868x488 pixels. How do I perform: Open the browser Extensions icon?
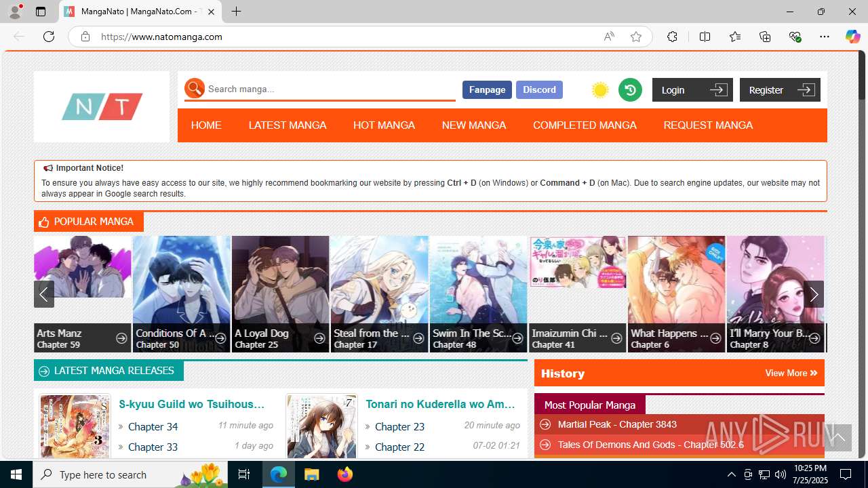coord(672,37)
